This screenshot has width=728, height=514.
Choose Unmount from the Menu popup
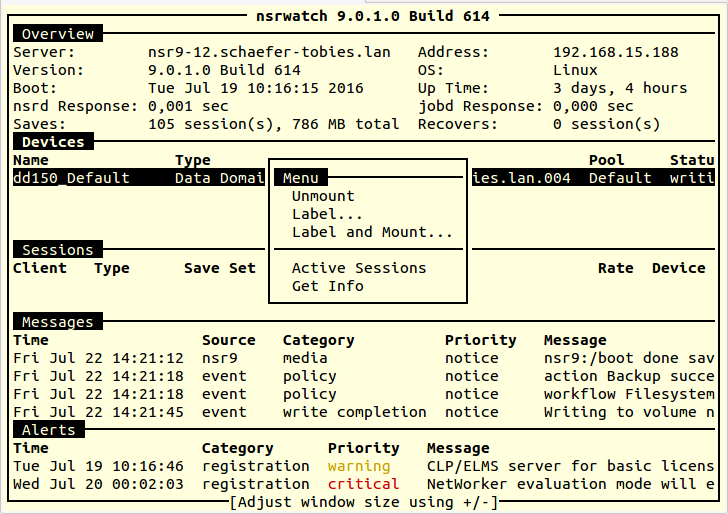tap(323, 196)
